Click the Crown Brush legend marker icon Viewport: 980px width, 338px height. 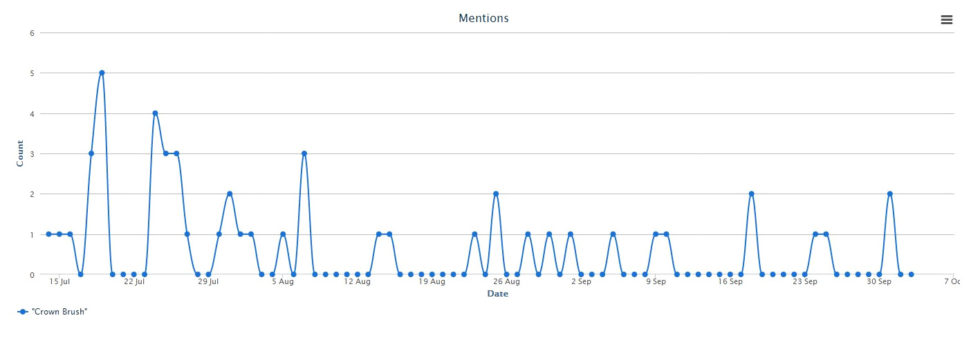point(23,312)
